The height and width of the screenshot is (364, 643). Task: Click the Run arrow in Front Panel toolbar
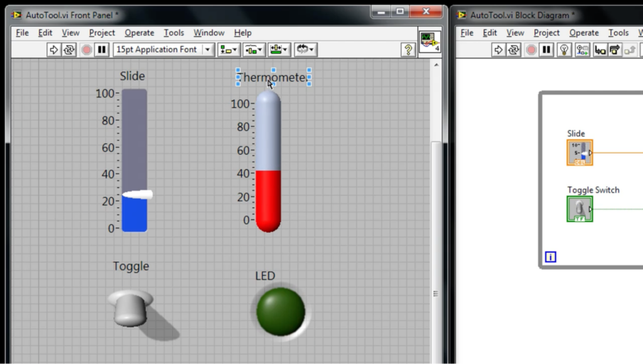[53, 50]
